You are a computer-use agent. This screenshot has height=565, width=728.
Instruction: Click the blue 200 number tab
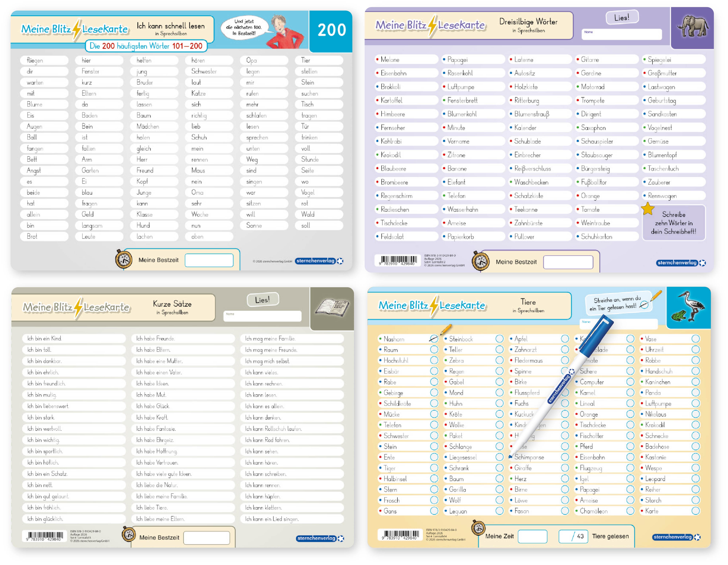coord(331,30)
